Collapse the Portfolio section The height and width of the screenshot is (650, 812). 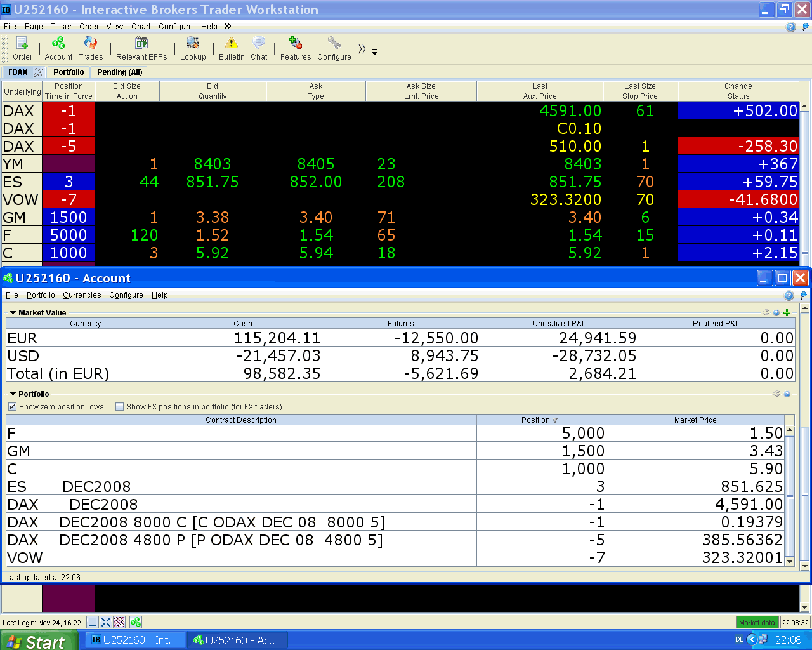13,394
